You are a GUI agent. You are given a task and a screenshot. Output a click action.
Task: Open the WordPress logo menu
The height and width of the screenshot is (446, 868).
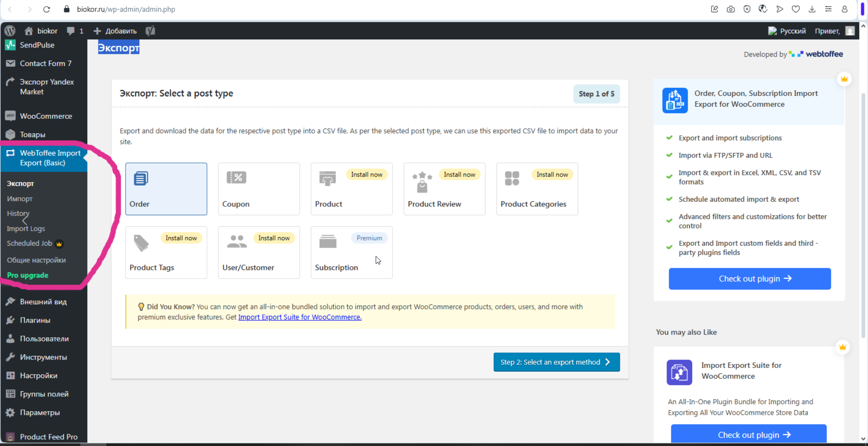coord(10,31)
